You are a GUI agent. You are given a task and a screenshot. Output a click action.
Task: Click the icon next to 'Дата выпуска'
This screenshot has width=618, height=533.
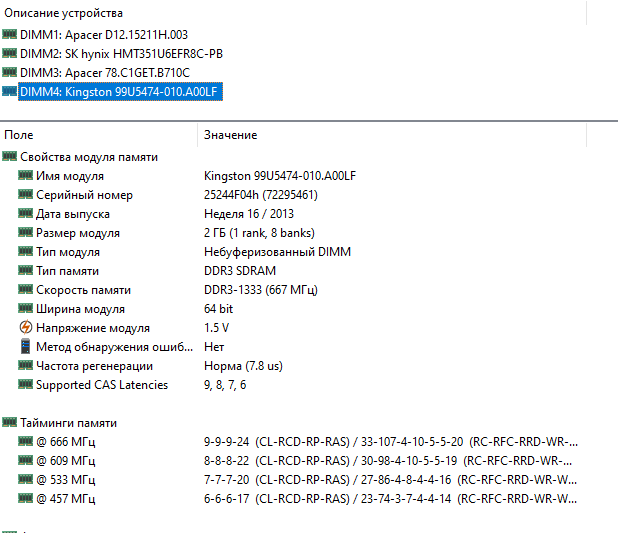[26, 213]
